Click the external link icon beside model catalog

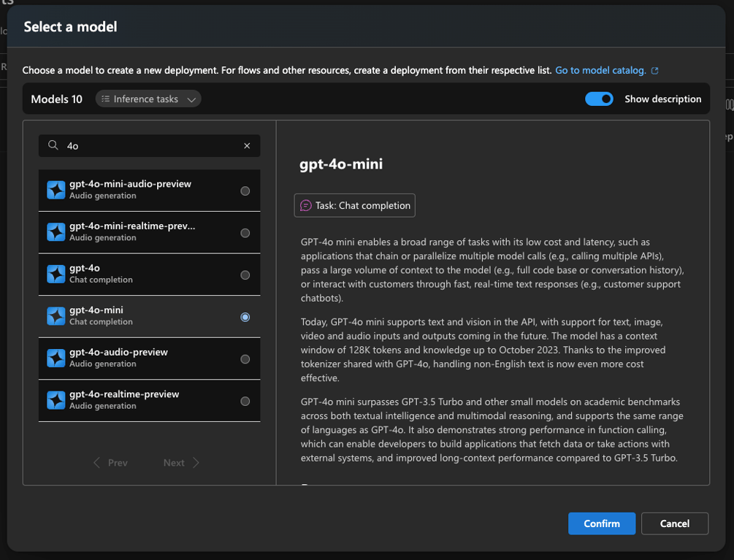click(655, 71)
